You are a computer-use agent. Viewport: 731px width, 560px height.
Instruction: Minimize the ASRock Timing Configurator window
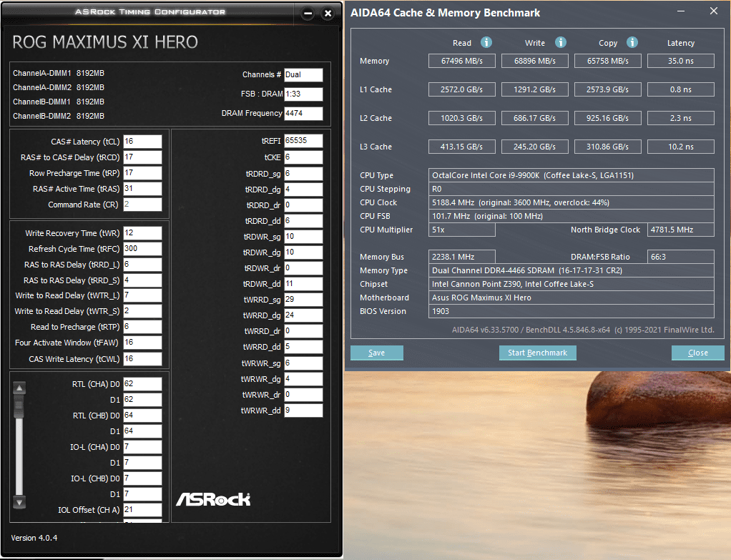pyautogui.click(x=308, y=14)
